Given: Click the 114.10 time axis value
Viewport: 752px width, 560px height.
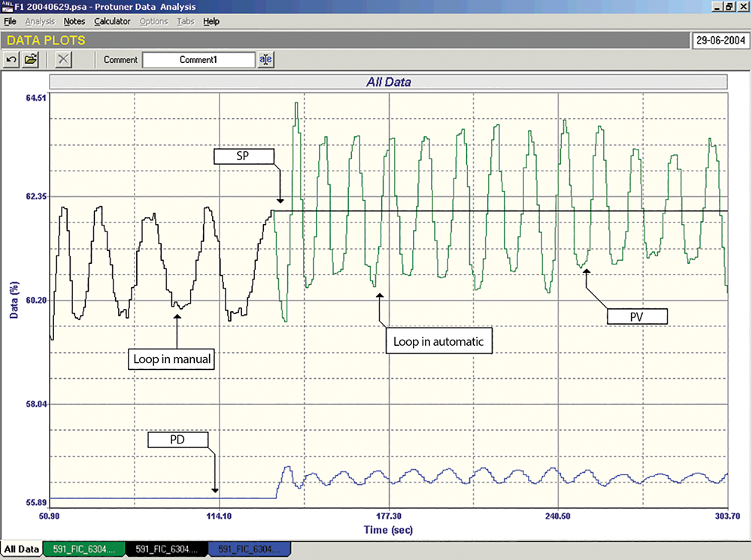Looking at the screenshot, I should coord(219,516).
